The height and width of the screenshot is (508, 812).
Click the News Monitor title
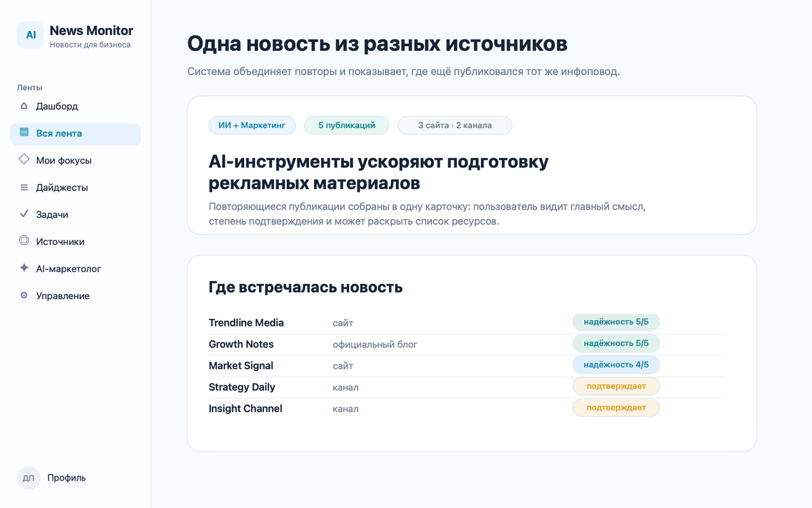point(91,30)
